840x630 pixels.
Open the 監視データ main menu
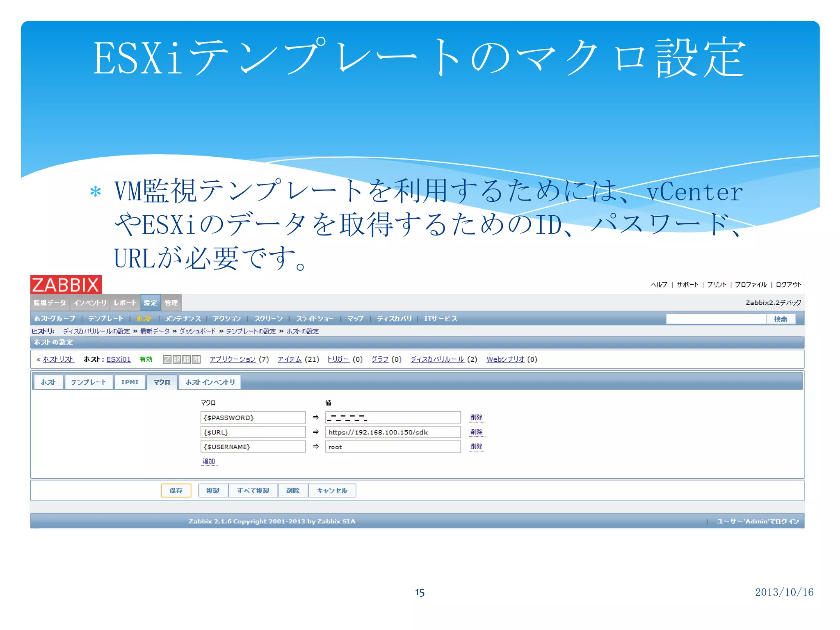50,303
